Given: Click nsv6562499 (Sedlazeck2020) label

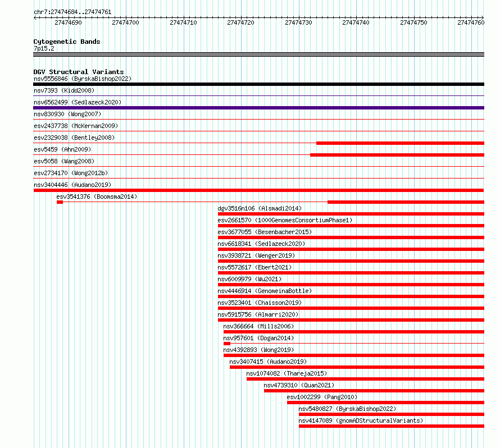Looking at the screenshot, I should (x=78, y=102).
